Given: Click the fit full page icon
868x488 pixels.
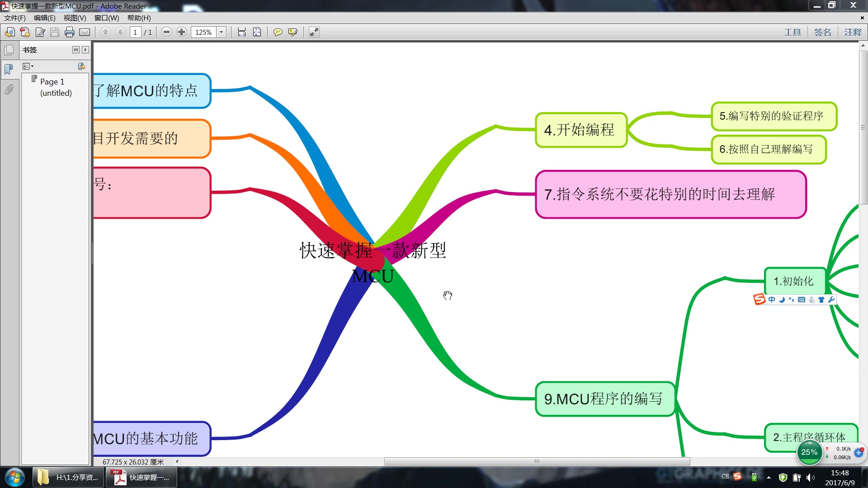Looking at the screenshot, I should (x=257, y=32).
